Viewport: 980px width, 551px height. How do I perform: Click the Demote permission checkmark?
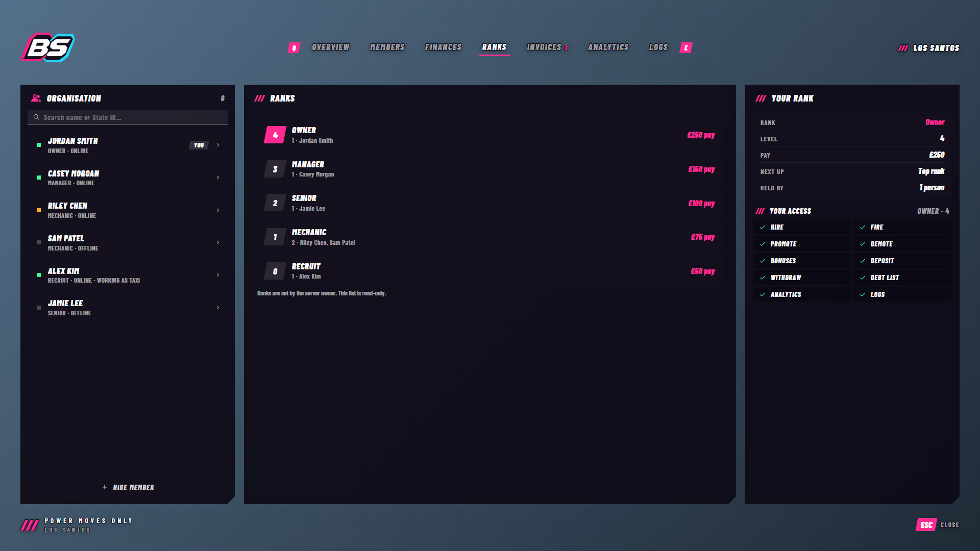[863, 244]
